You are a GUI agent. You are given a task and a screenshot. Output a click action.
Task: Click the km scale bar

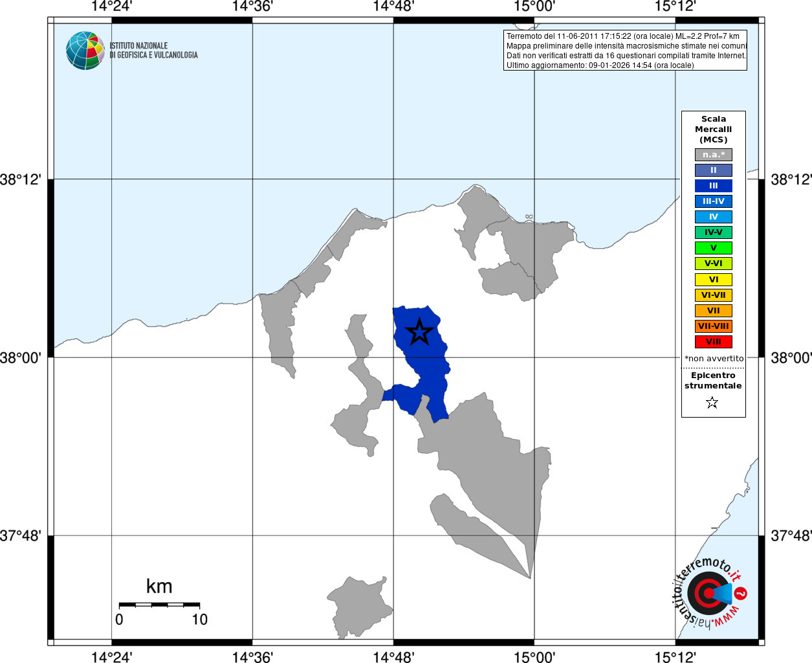[x=159, y=605]
